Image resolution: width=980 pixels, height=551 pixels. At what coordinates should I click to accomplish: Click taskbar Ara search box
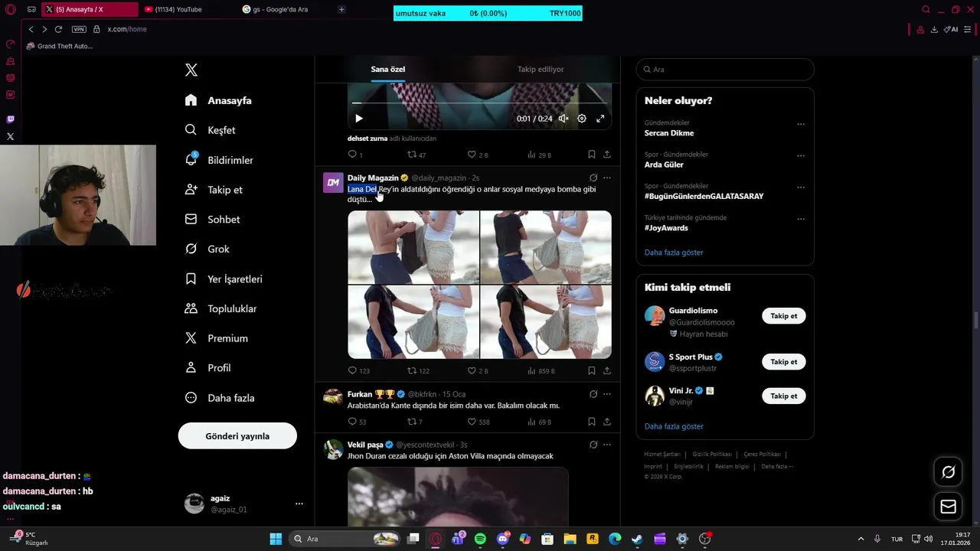point(346,539)
